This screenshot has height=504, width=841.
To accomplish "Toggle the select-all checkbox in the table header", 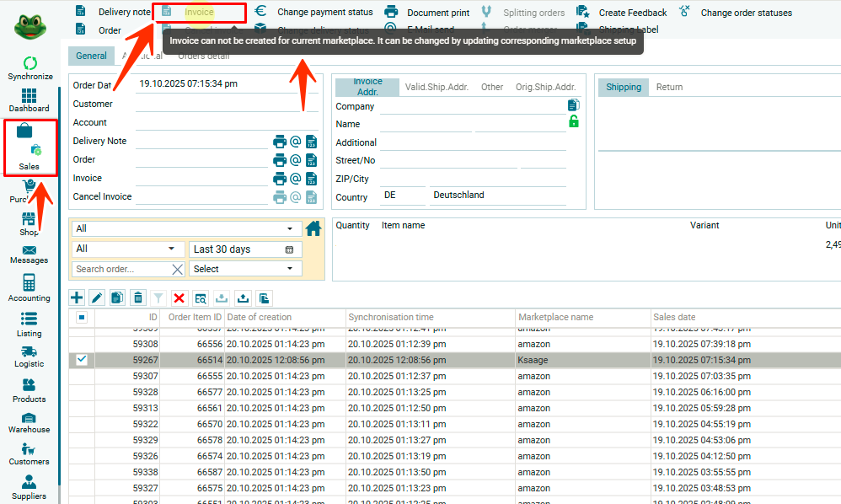I will pos(82,317).
